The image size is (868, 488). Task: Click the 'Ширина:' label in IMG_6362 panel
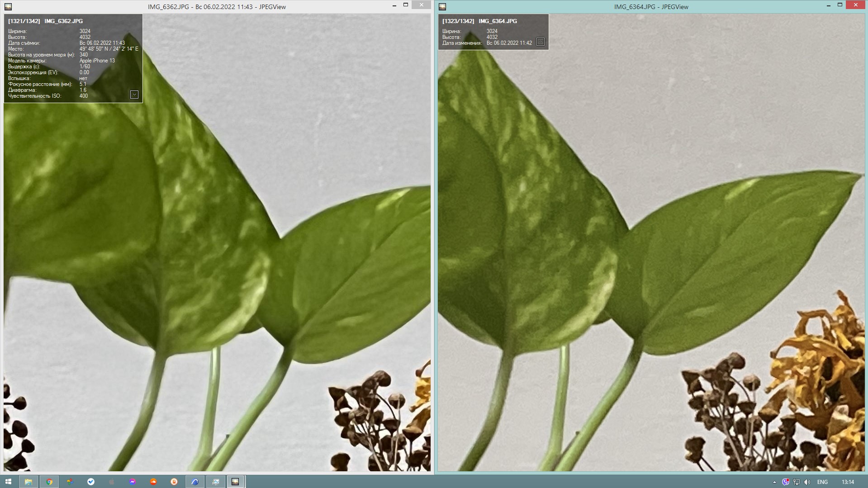(x=17, y=31)
